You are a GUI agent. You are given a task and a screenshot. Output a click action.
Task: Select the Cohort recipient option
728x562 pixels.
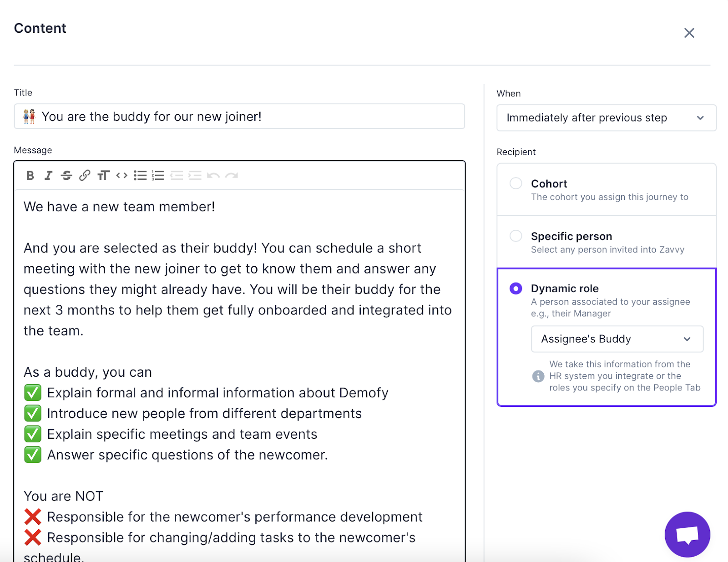516,183
